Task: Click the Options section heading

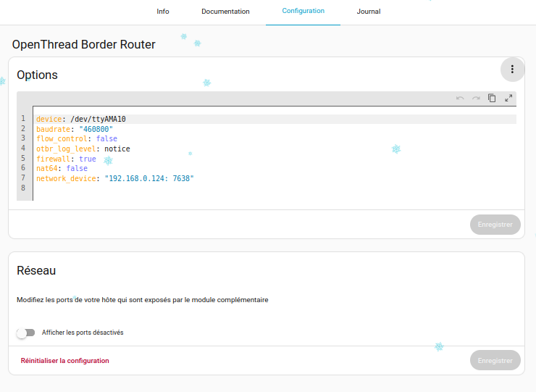Action: coord(37,75)
